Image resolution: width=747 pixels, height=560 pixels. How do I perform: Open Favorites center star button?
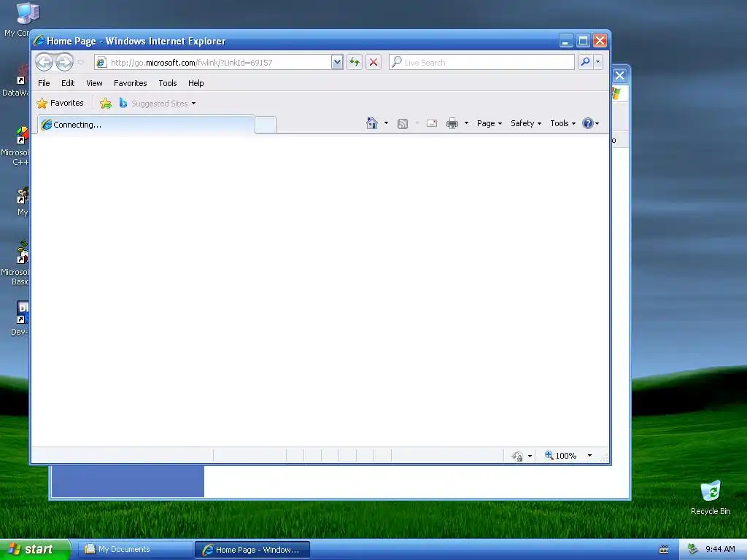point(60,103)
